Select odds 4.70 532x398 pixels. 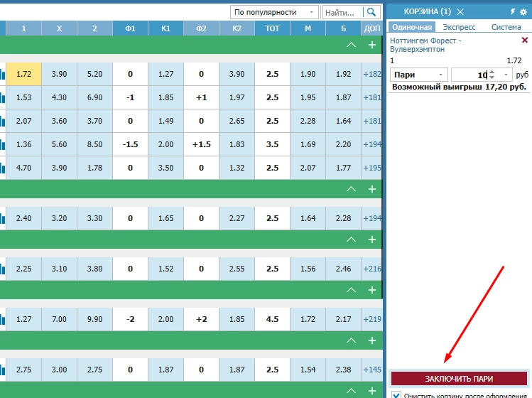point(23,168)
